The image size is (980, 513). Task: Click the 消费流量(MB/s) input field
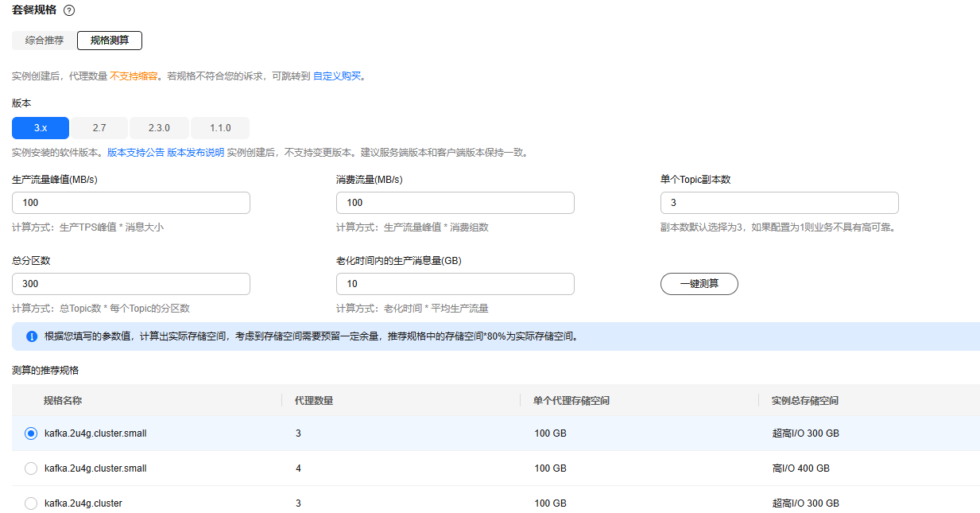pyautogui.click(x=455, y=203)
